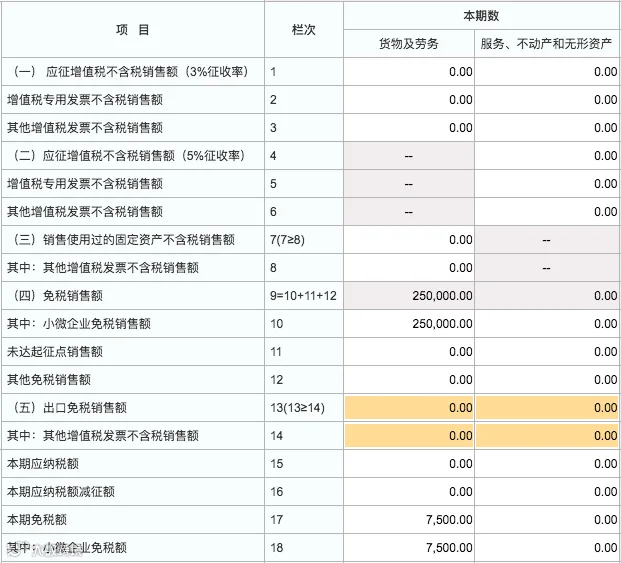
Task: Select orange row 14 goods and labor field
Action: click(x=409, y=436)
